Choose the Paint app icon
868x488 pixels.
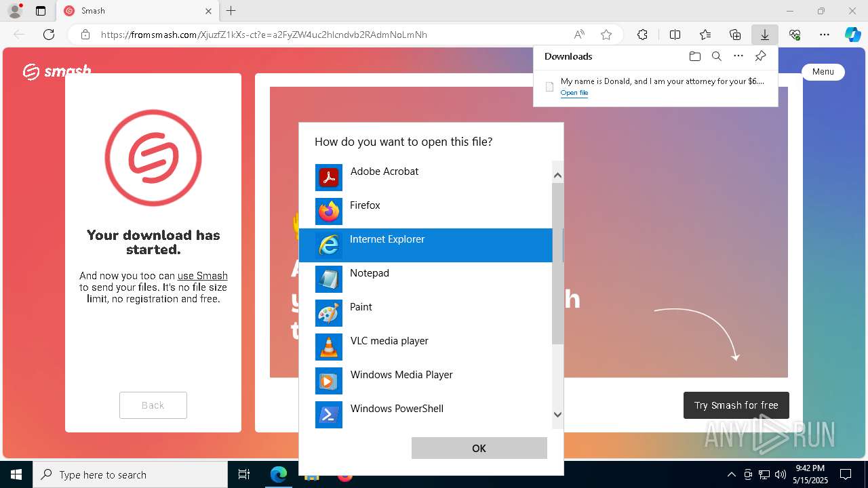coord(329,313)
